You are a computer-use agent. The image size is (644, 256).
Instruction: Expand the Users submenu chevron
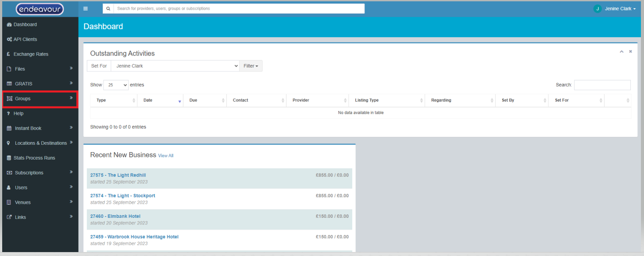tap(71, 187)
